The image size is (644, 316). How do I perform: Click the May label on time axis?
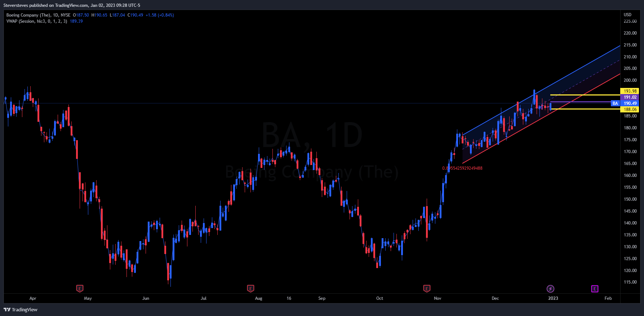point(88,298)
